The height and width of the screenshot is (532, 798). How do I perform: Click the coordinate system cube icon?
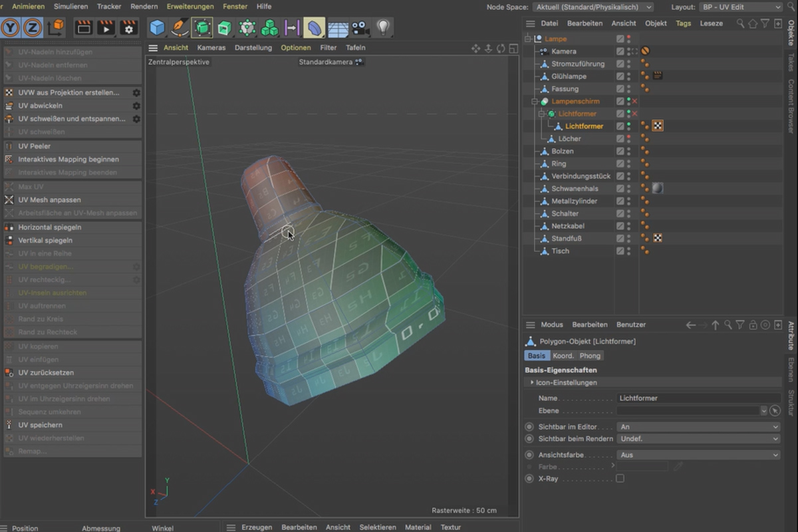pos(57,27)
